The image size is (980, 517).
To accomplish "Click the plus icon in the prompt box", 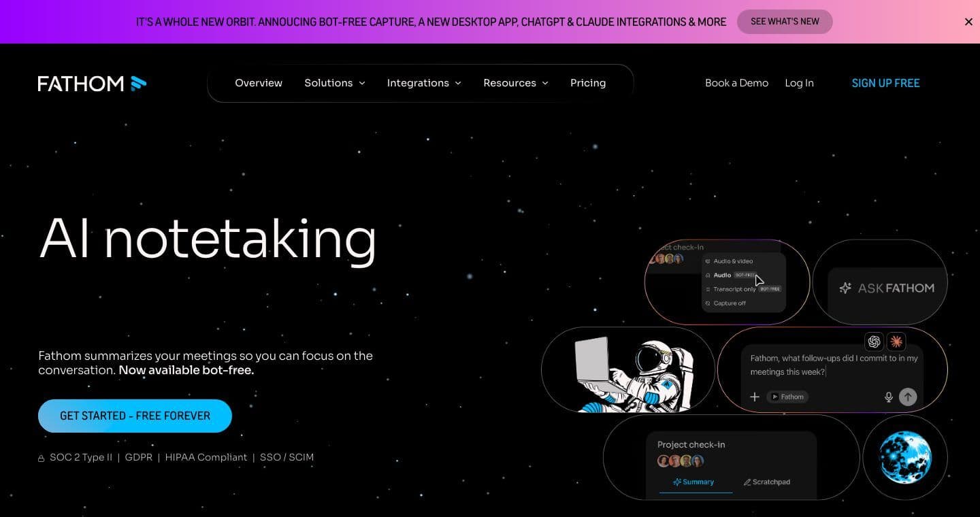I will [755, 397].
